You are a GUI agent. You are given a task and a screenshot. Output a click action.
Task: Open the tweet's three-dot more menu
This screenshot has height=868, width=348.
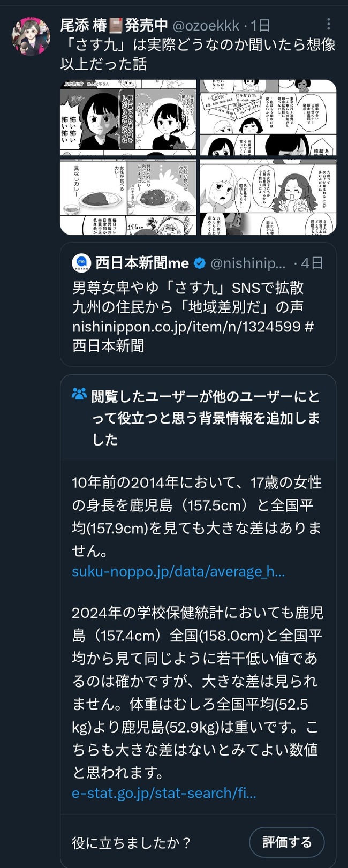[328, 24]
